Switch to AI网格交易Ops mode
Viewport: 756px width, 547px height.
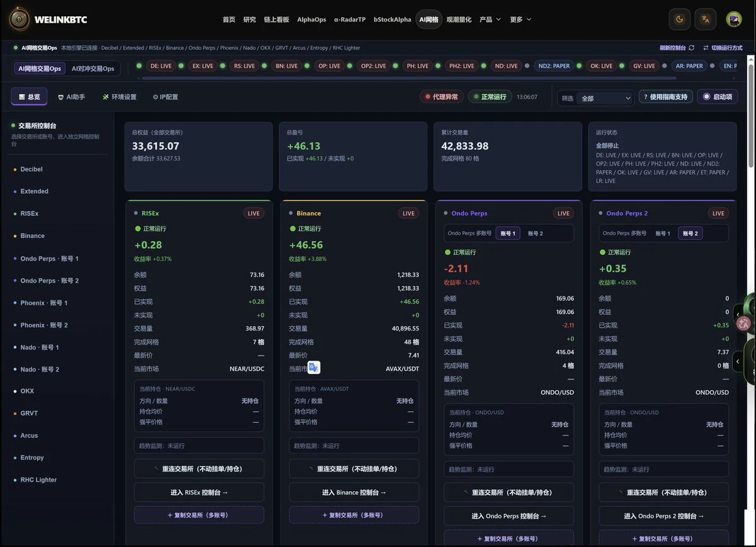(40, 69)
